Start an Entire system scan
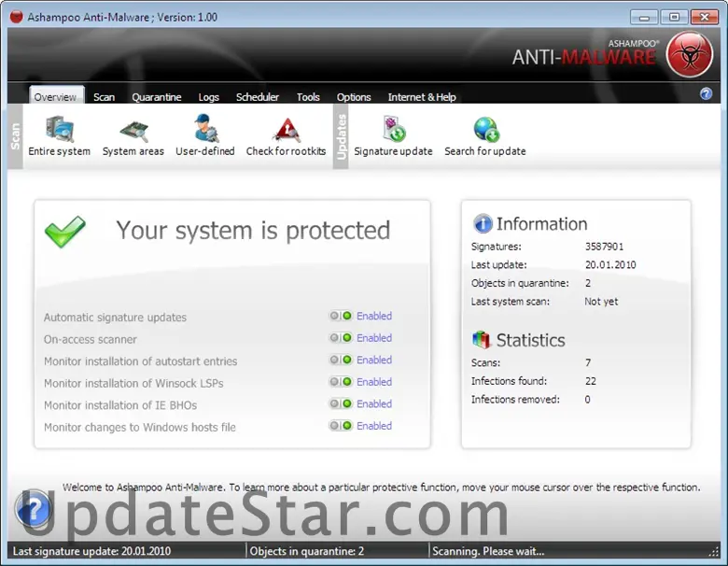This screenshot has height=566, width=728. [60, 135]
